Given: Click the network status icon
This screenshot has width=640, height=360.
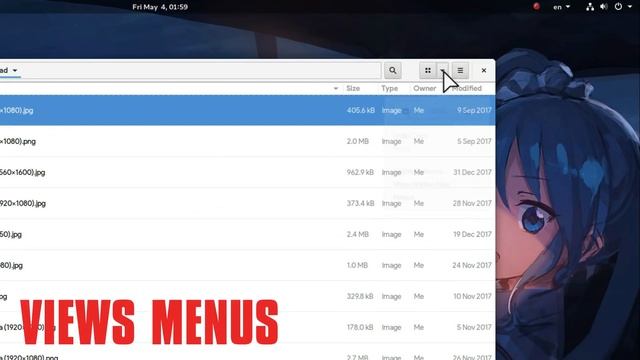Looking at the screenshot, I should pos(590,7).
